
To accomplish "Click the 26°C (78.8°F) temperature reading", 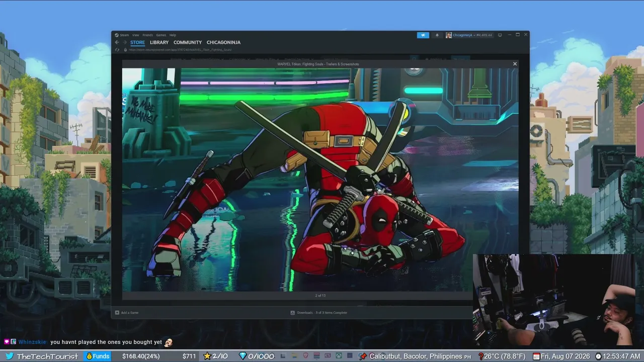I will point(505,356).
